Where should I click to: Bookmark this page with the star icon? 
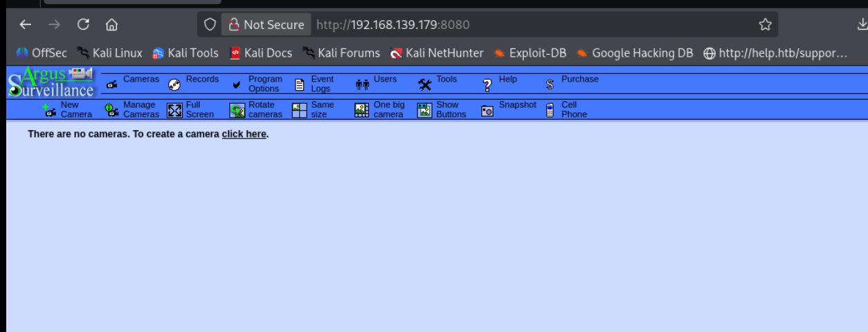point(765,25)
